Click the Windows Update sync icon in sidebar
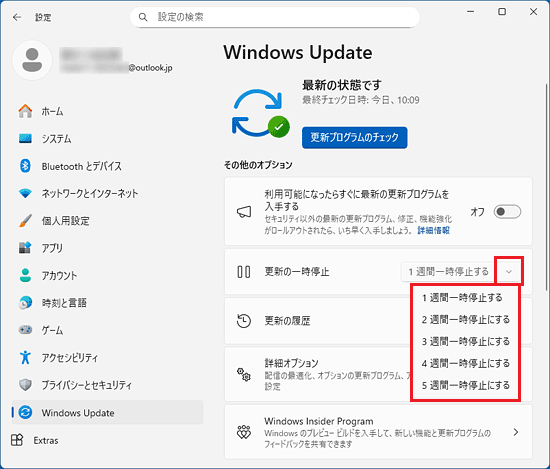This screenshot has width=550, height=469. [25, 413]
